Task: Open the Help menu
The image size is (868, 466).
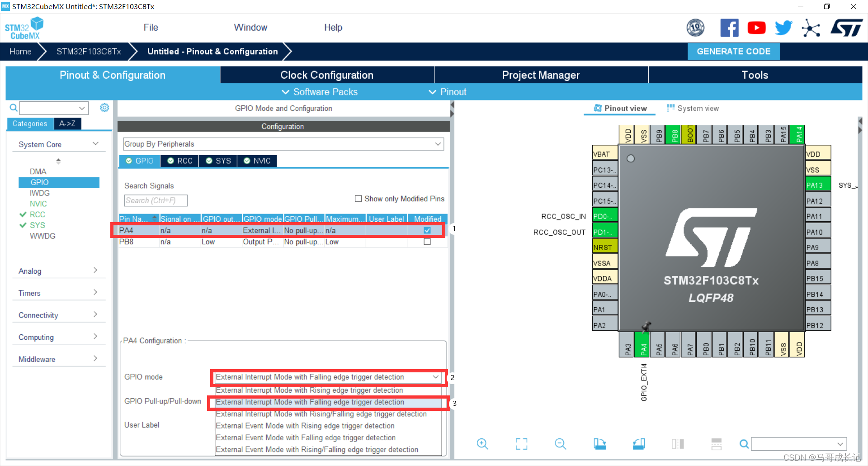Action: 333,28
